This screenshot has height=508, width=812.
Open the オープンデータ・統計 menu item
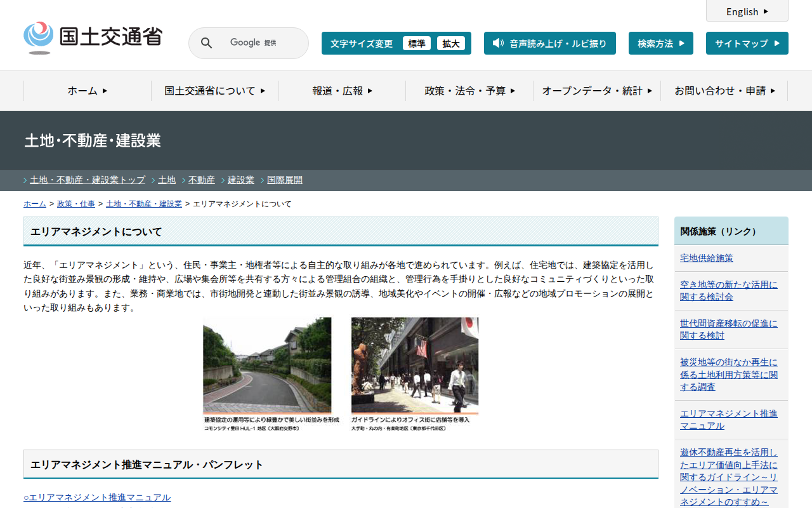596,91
